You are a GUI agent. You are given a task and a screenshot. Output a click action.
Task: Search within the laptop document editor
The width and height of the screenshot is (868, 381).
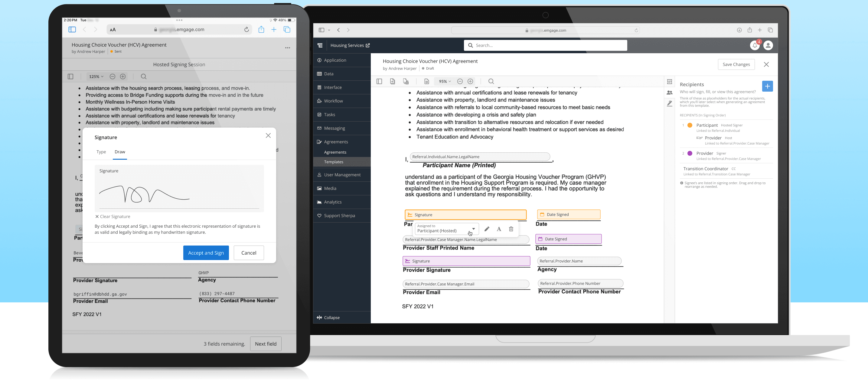point(491,82)
